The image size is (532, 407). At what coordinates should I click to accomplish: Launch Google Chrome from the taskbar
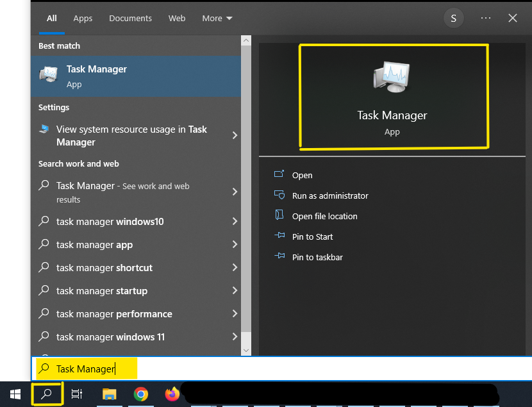(141, 394)
